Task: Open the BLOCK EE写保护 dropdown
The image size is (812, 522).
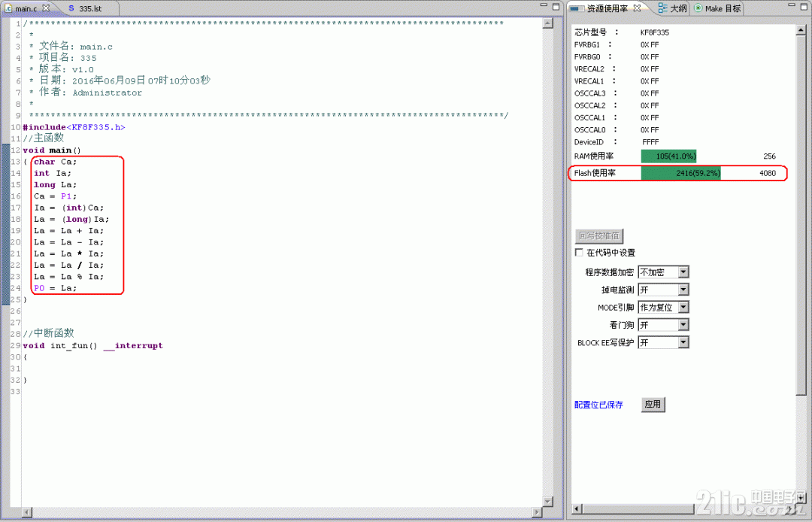Action: 683,342
